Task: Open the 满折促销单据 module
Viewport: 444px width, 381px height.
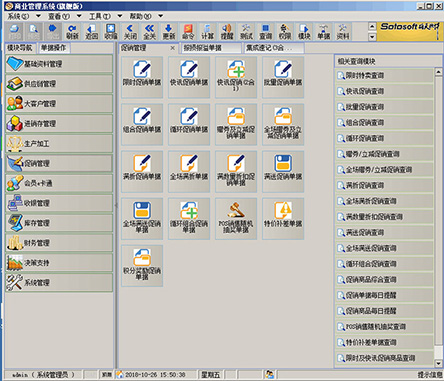Action: (142, 171)
